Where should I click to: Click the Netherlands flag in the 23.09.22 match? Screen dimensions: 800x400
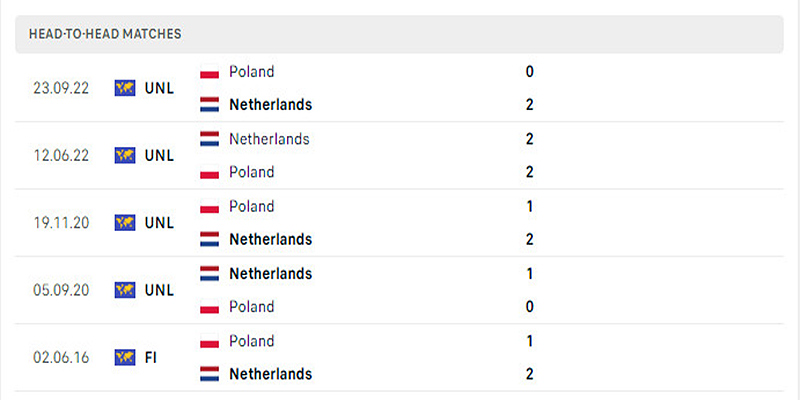coord(210,105)
